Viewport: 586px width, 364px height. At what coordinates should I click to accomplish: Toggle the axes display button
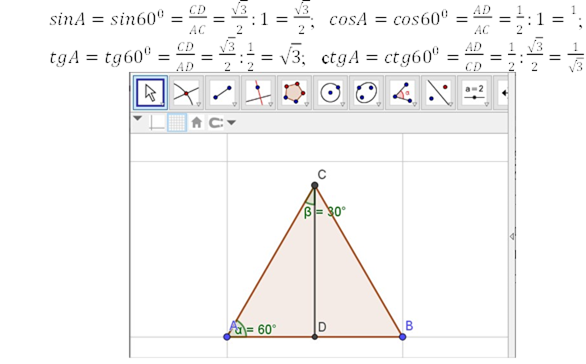(x=157, y=123)
